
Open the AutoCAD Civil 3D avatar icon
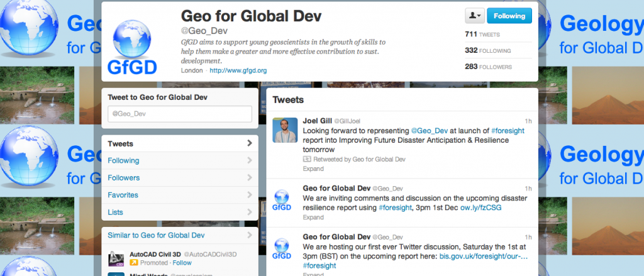point(116,258)
